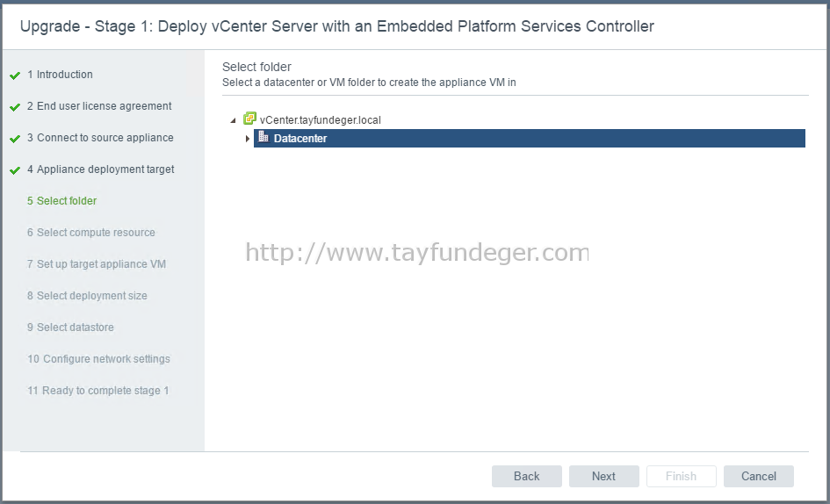Collapse the vCenter.tayfundeger.local tree node
Image resolution: width=830 pixels, height=504 pixels.
tap(233, 120)
